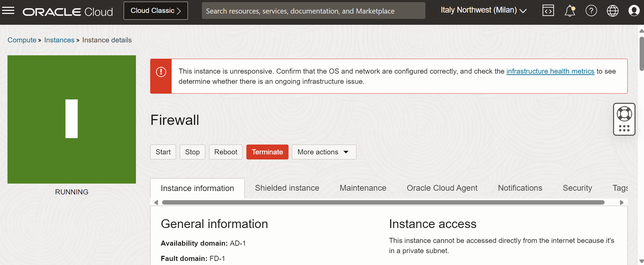The image size is (644, 265).
Task: Click the Firewall instance name heading
Action: pos(175,120)
